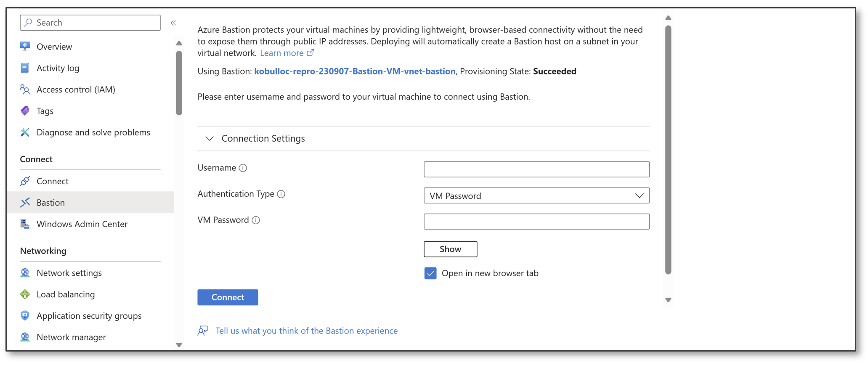Click the Activity log icon
Screen dimensions: 868x365
click(x=25, y=68)
